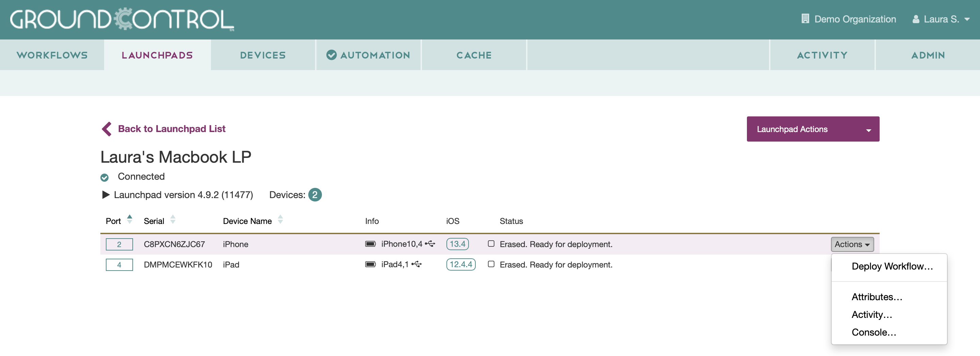
Task: Sort table by Device Name arrows
Action: pos(280,220)
